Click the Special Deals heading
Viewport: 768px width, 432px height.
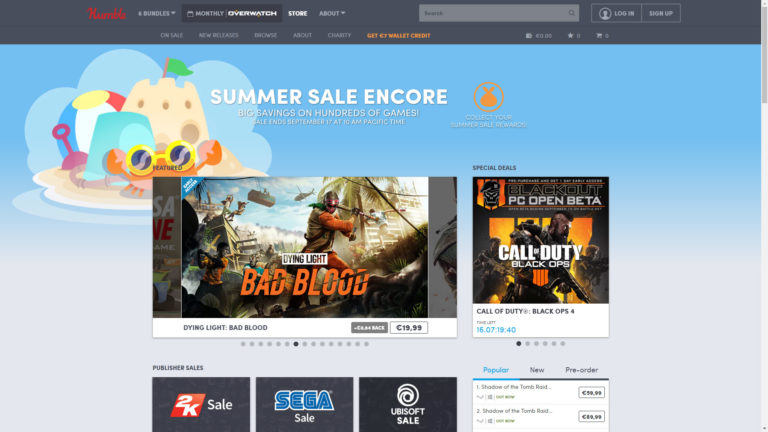coord(494,168)
